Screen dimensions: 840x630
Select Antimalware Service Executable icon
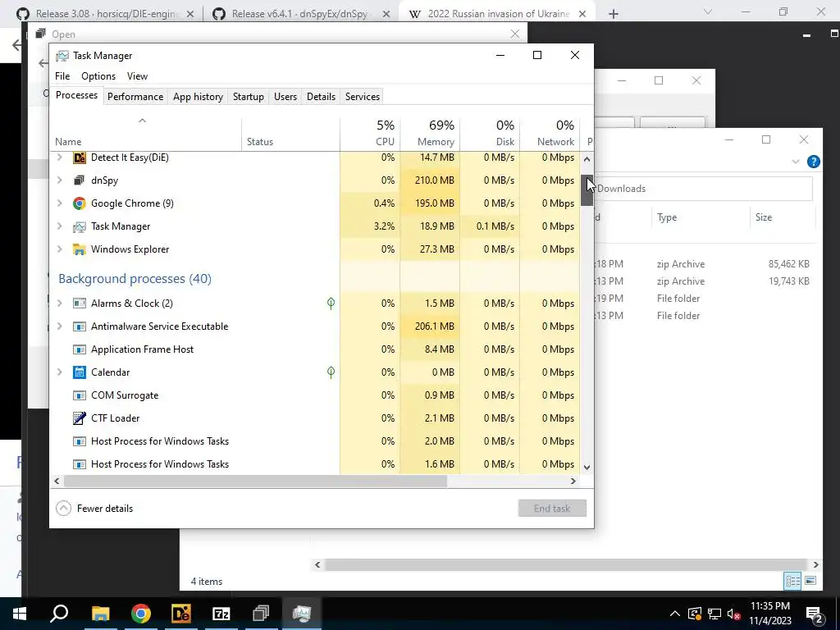[x=80, y=326]
